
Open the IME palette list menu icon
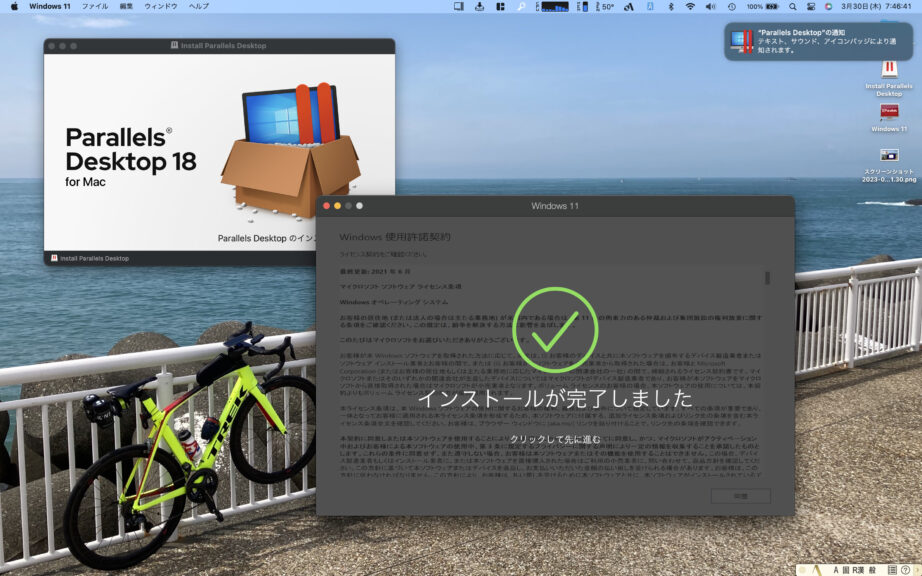click(892, 570)
